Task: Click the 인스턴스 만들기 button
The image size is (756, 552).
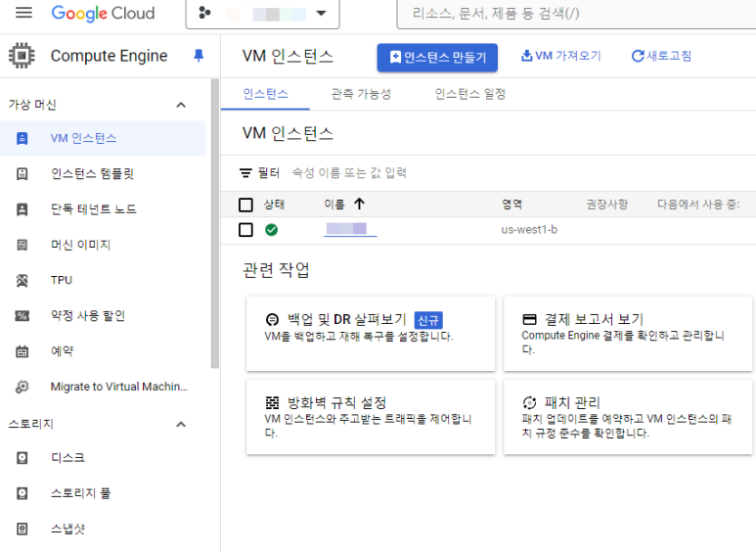Action: tap(437, 58)
